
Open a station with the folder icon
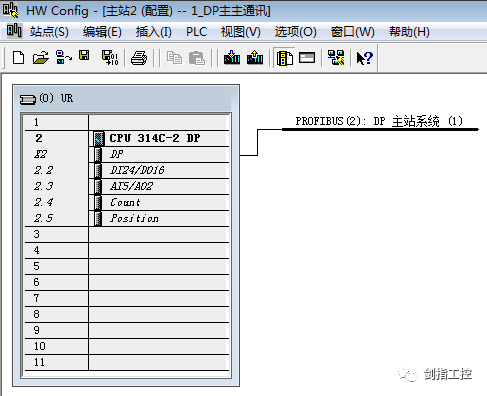tap(41, 58)
